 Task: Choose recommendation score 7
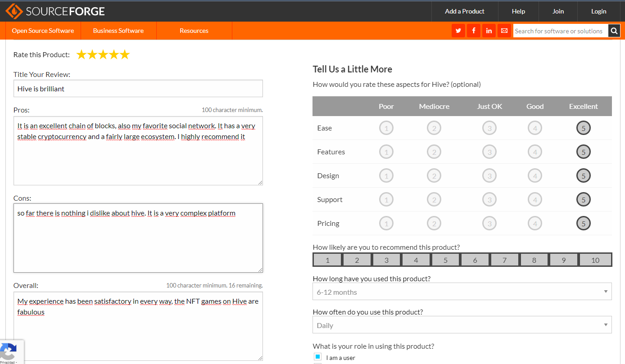click(504, 260)
